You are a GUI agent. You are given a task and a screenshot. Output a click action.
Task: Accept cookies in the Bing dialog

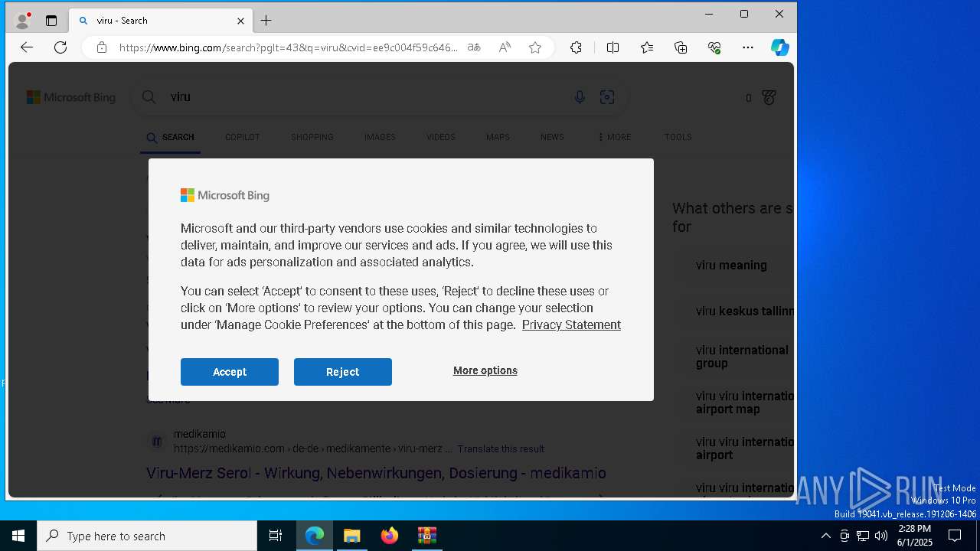(230, 372)
